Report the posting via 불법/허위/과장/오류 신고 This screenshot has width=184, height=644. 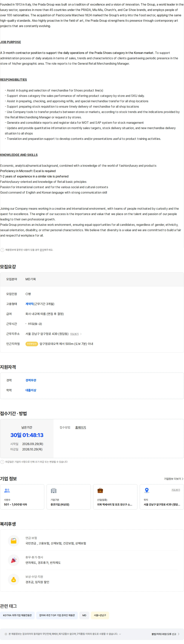165,634
